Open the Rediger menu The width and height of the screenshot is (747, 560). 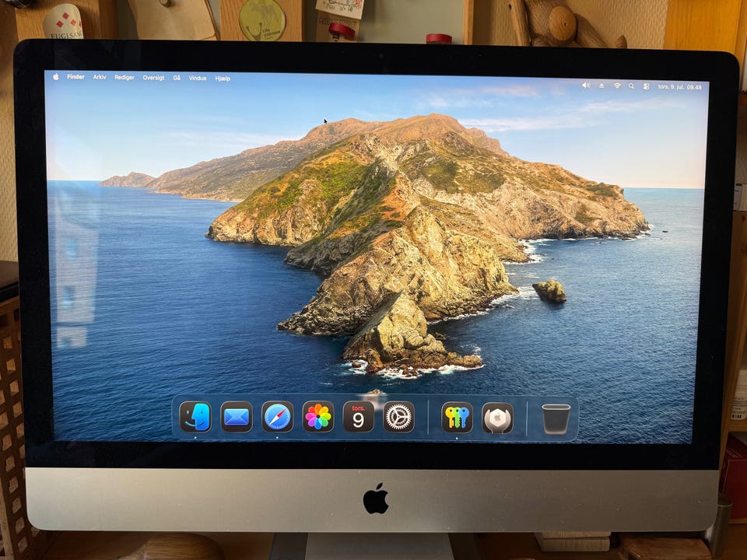[124, 77]
